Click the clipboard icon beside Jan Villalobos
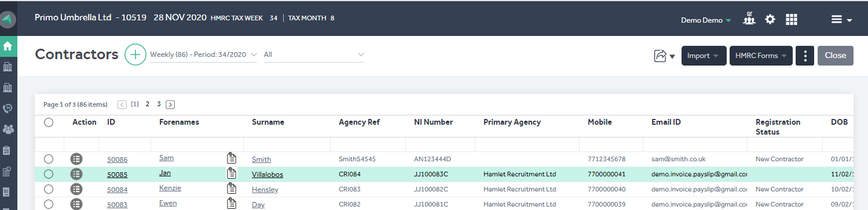 click(x=232, y=173)
